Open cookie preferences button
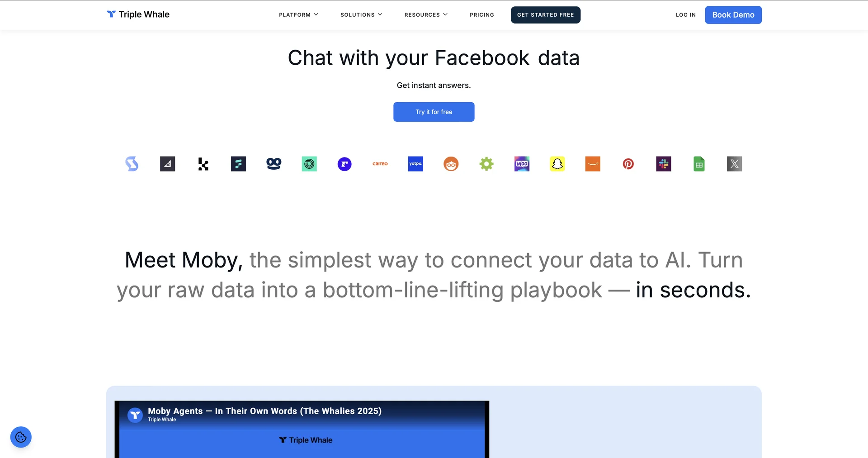The height and width of the screenshot is (458, 868). tap(21, 437)
